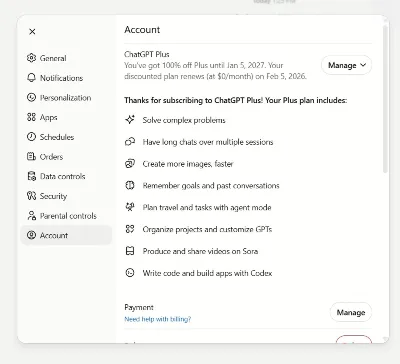400x364 pixels.
Task: Click the discounted plan renewal description
Action: pyautogui.click(x=215, y=71)
